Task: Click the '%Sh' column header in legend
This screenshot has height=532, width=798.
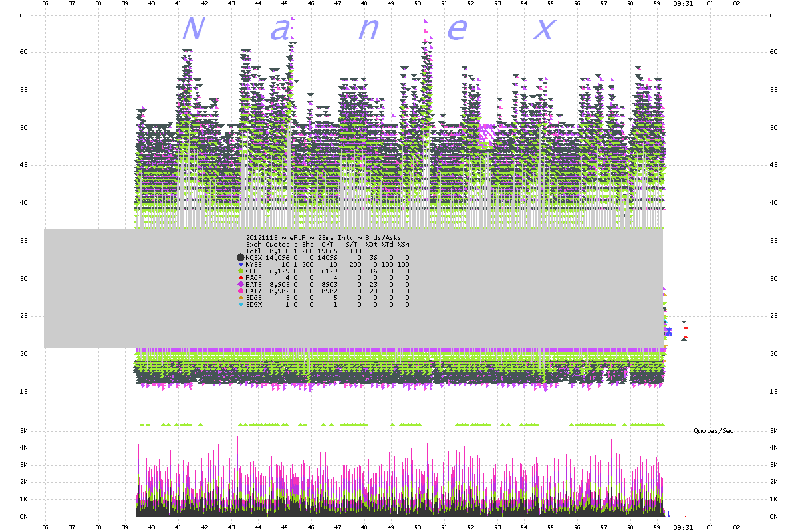Action: click(404, 244)
